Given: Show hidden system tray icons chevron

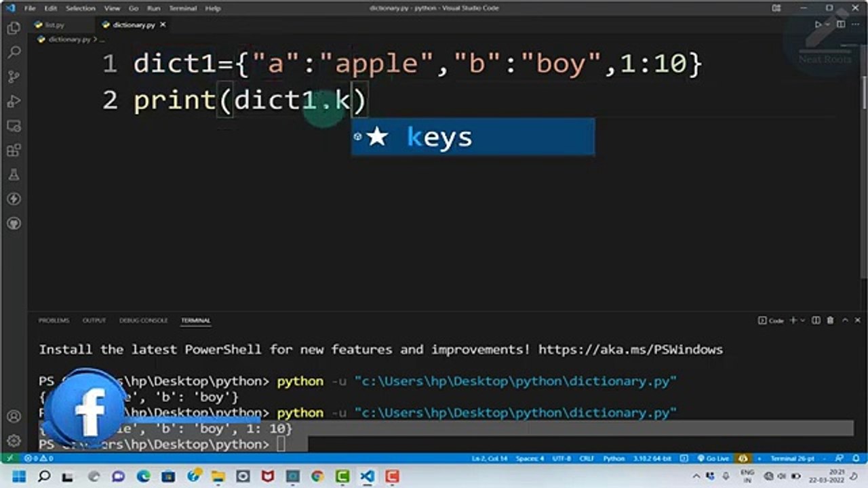Looking at the screenshot, I should [x=696, y=476].
